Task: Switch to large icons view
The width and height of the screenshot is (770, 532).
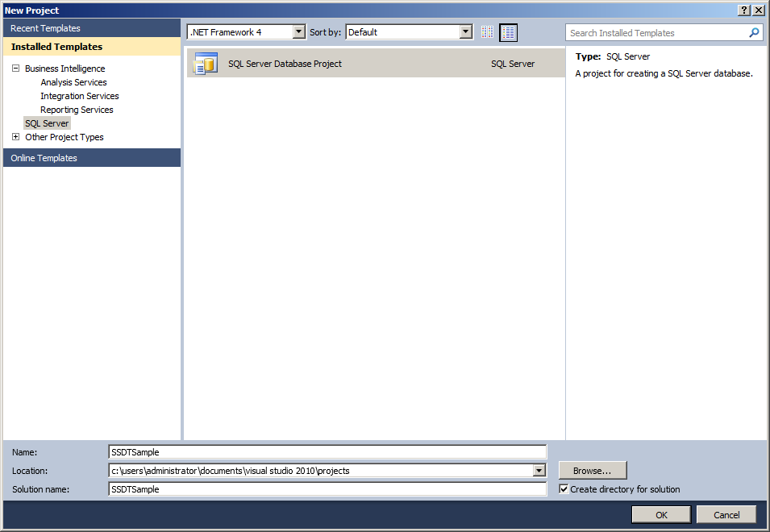Action: coord(508,32)
